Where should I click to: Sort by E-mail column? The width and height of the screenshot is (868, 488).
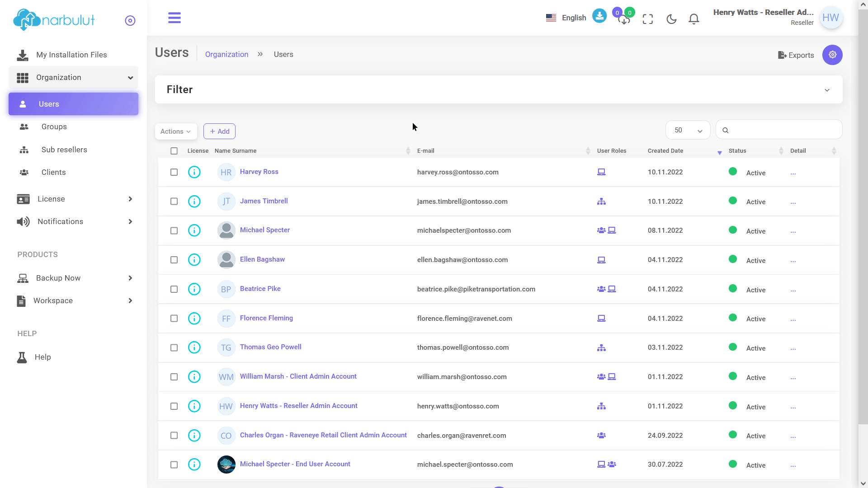point(425,151)
